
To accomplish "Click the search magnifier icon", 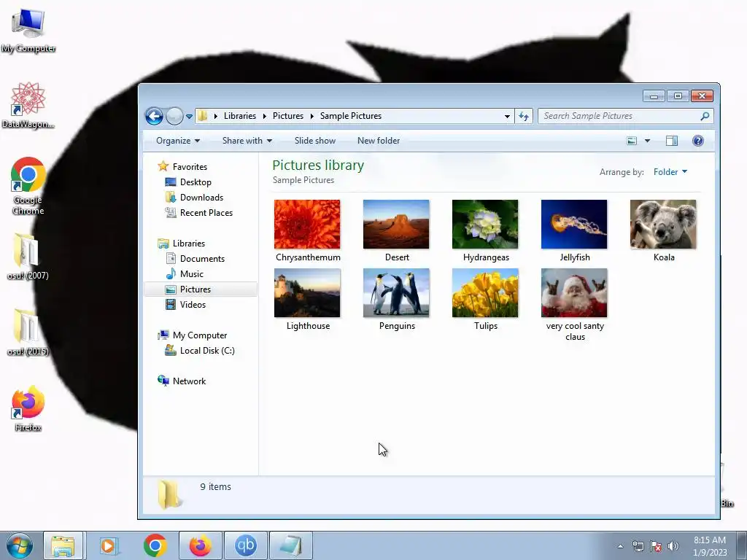I will pyautogui.click(x=705, y=116).
